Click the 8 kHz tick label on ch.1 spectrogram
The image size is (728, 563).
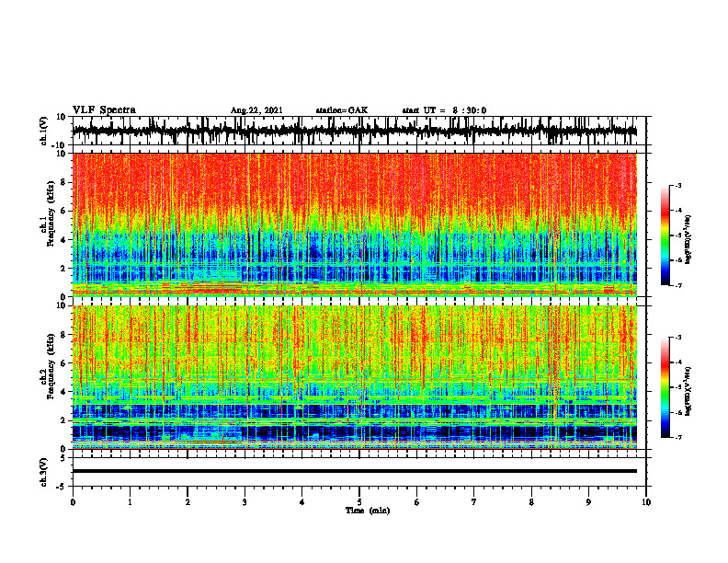(x=64, y=182)
